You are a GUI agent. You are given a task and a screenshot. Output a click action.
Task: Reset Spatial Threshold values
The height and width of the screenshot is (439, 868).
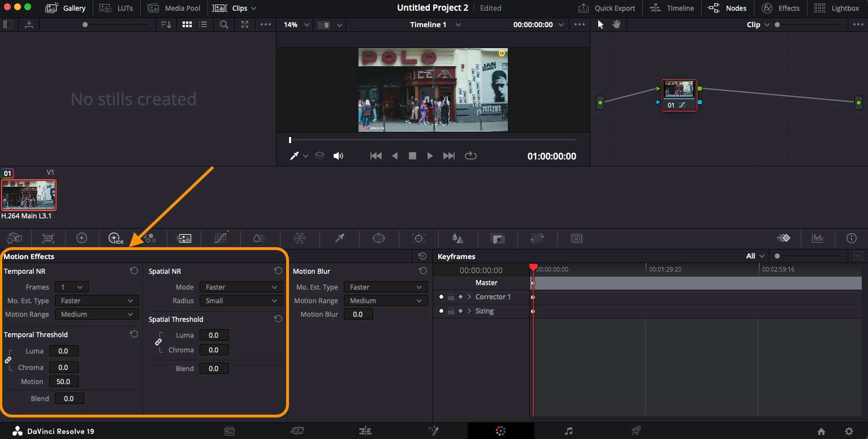(278, 319)
